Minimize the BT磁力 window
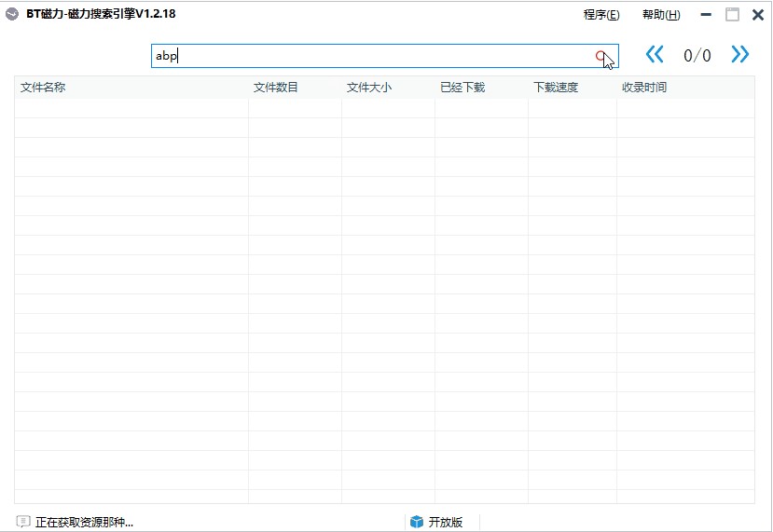Image resolution: width=773 pixels, height=532 pixels. click(x=706, y=15)
